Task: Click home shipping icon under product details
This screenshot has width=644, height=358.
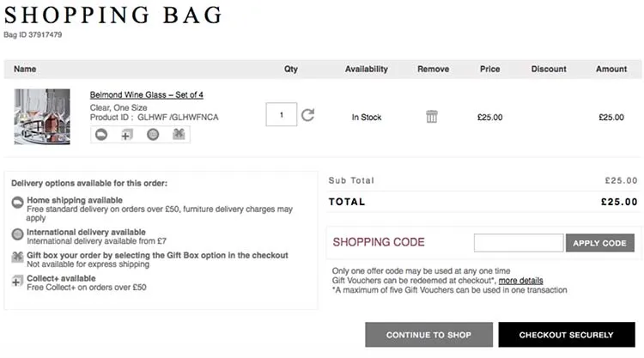Action: (x=101, y=135)
